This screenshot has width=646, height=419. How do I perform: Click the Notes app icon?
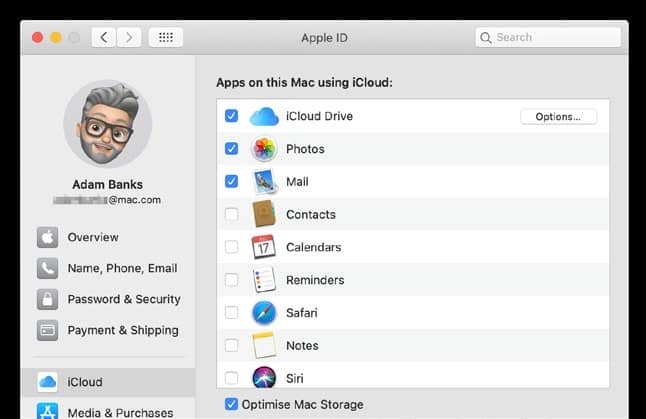pyautogui.click(x=264, y=345)
